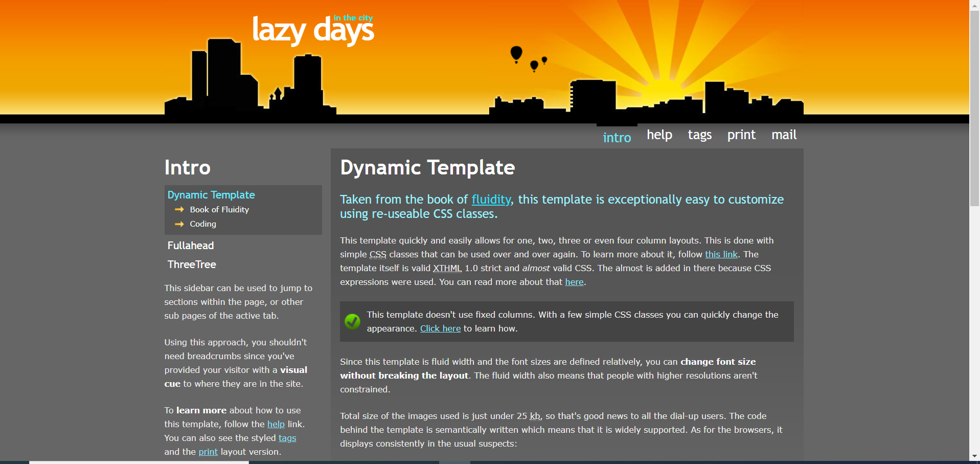Click the lazy days site logo
The height and width of the screenshot is (464, 980).
click(x=312, y=30)
